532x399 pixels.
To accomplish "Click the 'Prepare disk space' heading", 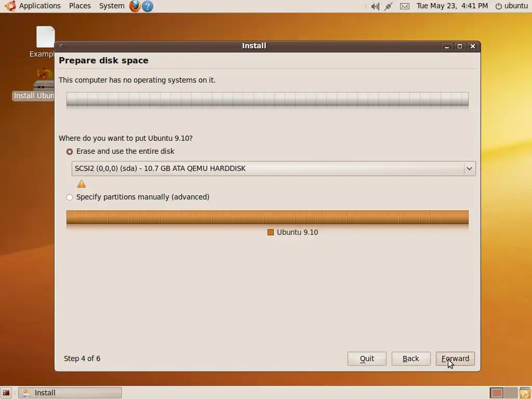I will (103, 60).
